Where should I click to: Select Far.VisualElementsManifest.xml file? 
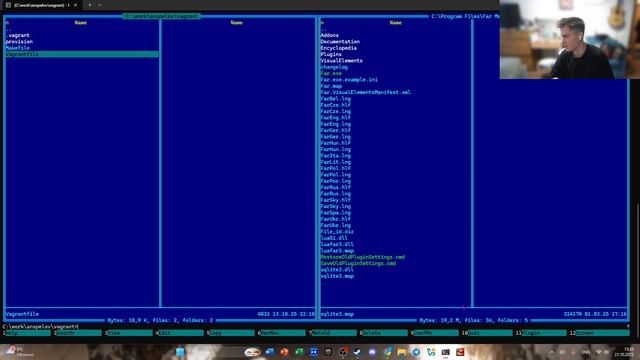[x=365, y=92]
